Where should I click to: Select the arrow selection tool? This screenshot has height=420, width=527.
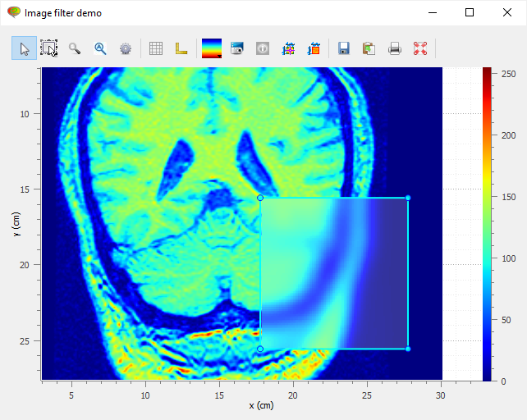(24, 48)
